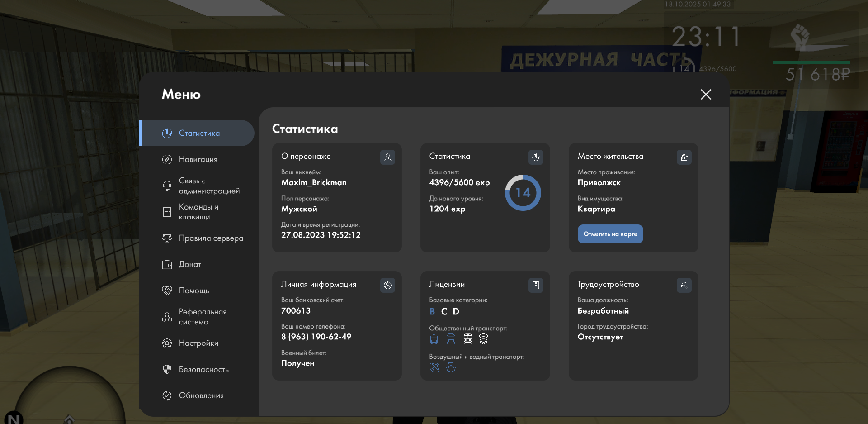Click the gender value Мужской
This screenshot has height=424, width=868.
(299, 209)
